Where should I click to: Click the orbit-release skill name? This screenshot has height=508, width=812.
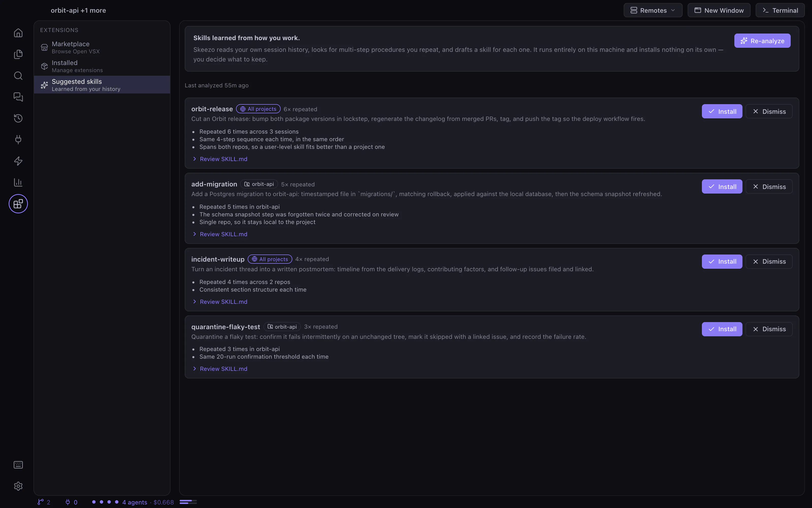[212, 109]
